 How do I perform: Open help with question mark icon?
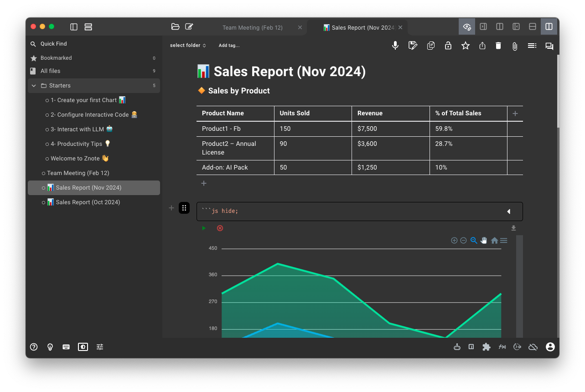34,347
